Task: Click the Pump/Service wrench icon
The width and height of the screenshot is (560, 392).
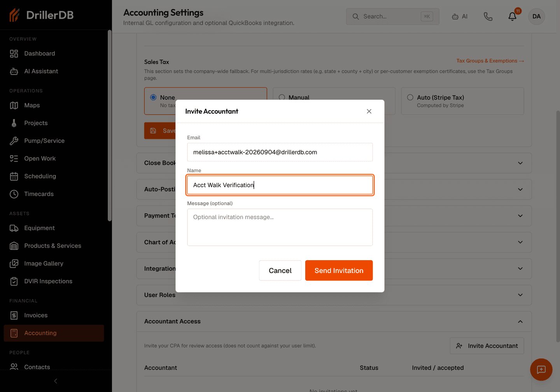Action: click(x=14, y=141)
